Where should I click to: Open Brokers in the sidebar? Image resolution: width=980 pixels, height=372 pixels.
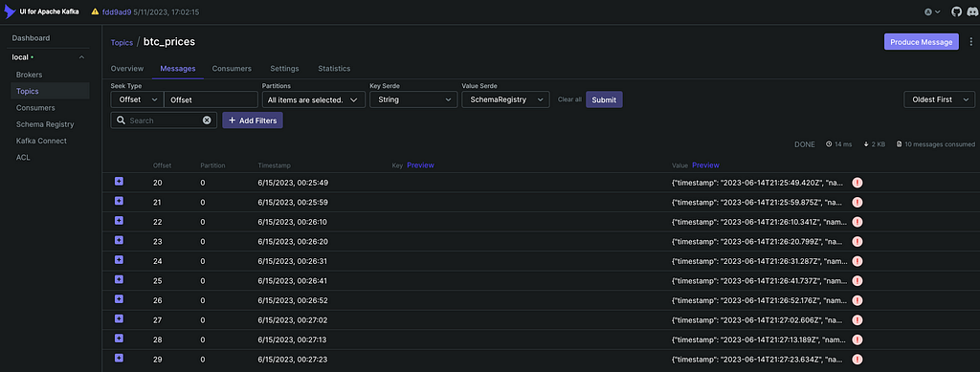tap(50, 75)
